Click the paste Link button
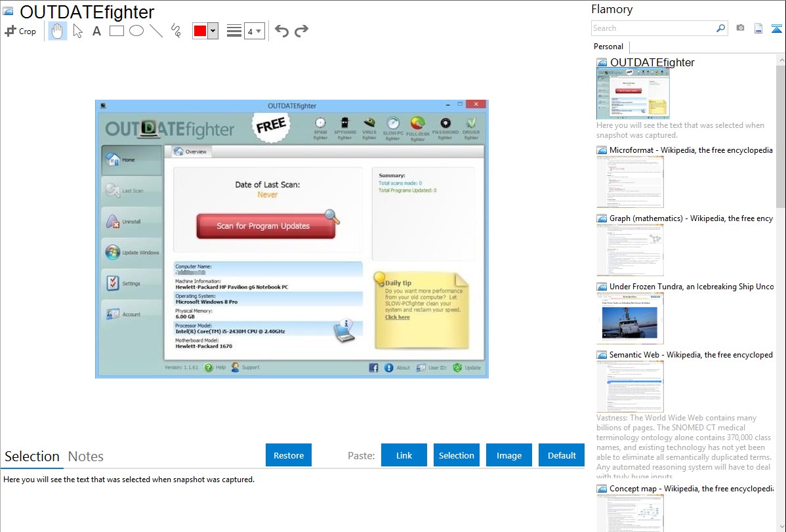786x532 pixels. 404,455
